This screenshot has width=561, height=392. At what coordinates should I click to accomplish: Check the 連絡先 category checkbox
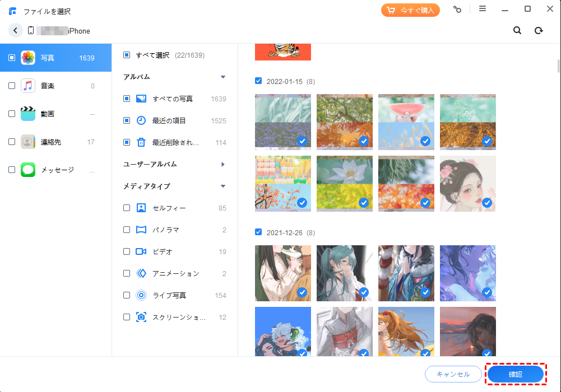coord(12,142)
